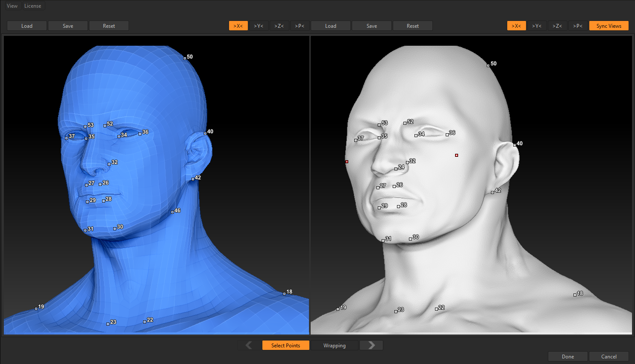Select point 27 on white sculpt

[x=378, y=188]
